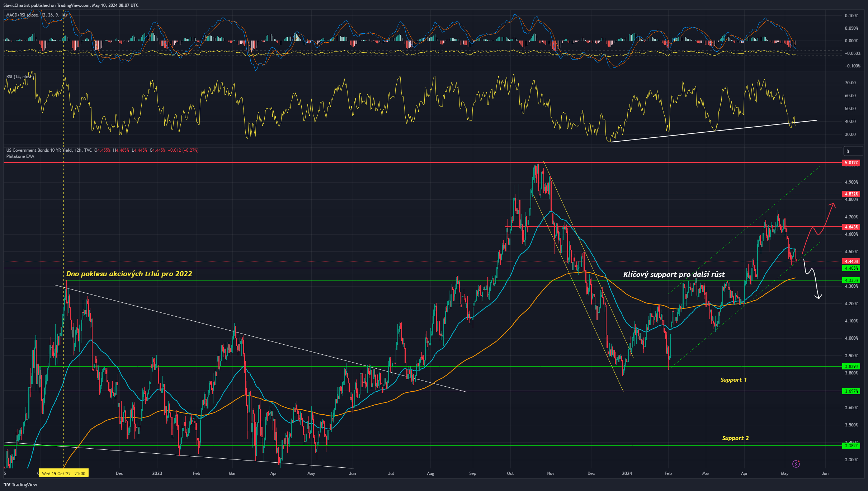Viewport: 868px width, 491px height.
Task: Open the Philakone EMA indicator legend
Action: pos(20,156)
